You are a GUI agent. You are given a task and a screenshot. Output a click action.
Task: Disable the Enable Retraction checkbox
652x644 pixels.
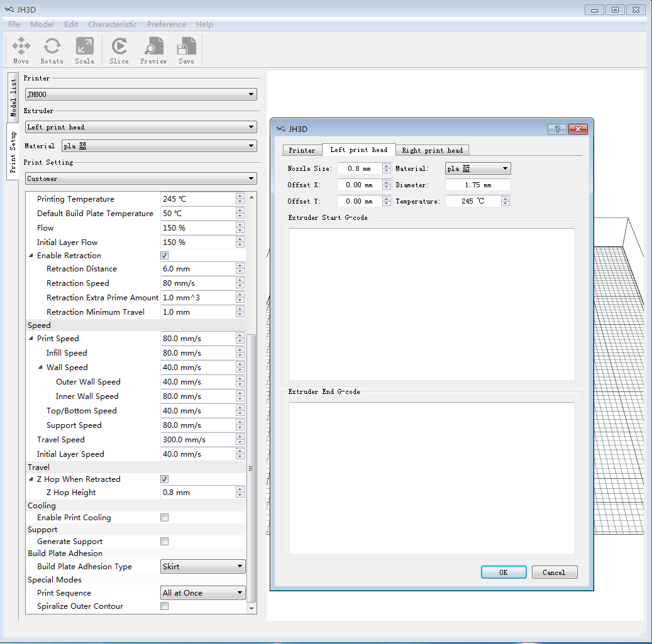pyautogui.click(x=165, y=256)
